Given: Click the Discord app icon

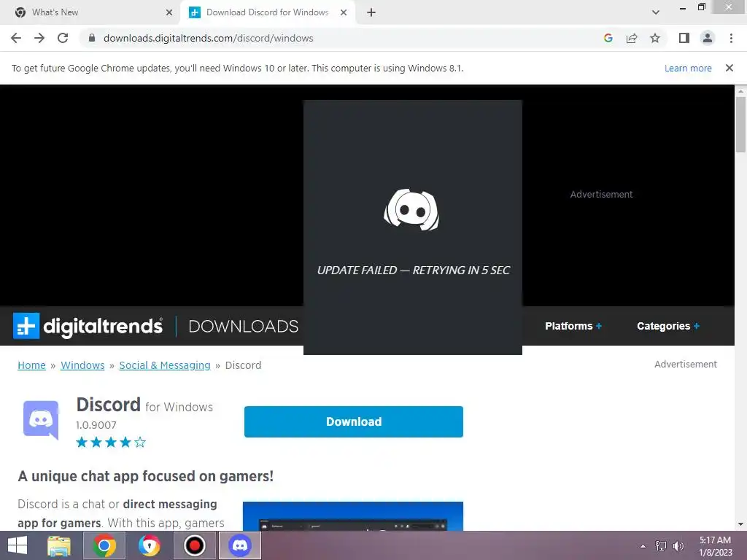Looking at the screenshot, I should pos(41,419).
